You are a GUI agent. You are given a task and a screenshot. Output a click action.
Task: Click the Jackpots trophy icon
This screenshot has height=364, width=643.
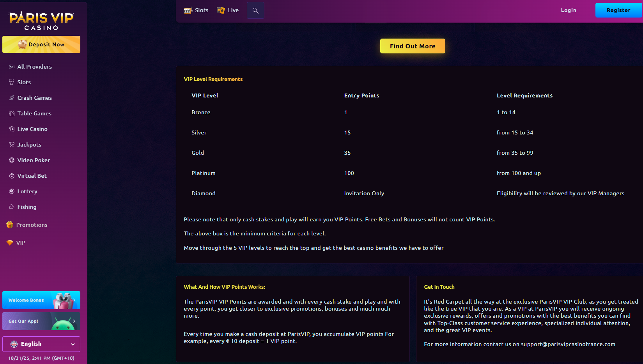12,145
